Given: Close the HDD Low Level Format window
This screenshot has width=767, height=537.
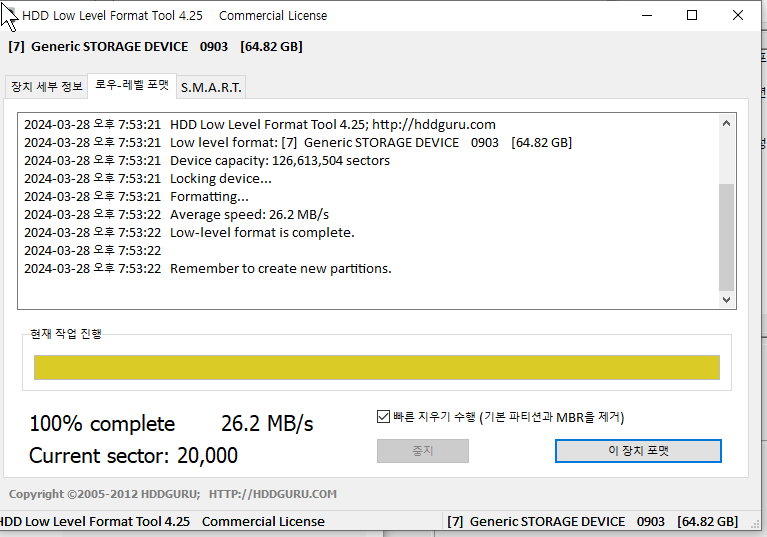Looking at the screenshot, I should pos(738,15).
